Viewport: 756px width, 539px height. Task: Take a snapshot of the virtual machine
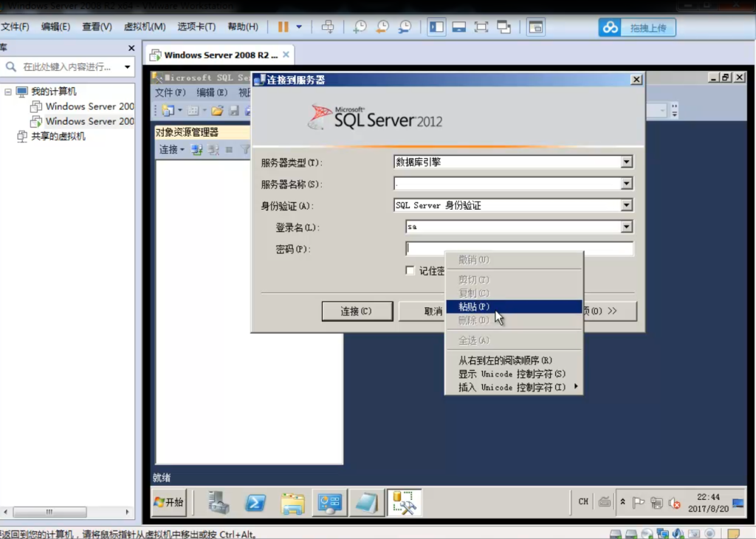(360, 27)
